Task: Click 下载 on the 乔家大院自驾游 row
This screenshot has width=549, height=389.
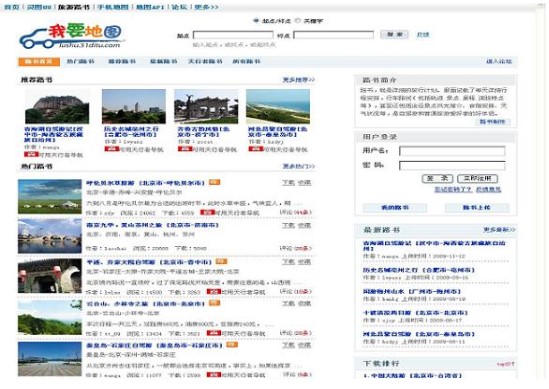Action: tap(289, 262)
